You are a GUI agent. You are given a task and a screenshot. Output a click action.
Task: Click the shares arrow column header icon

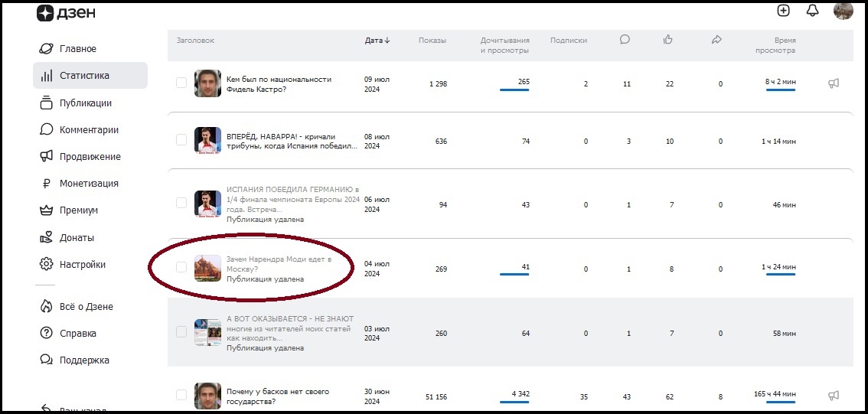(717, 39)
